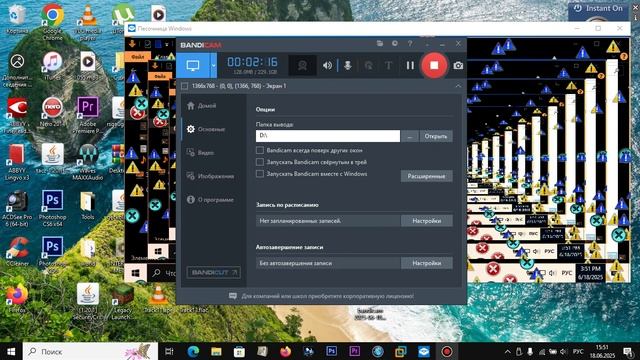
Task: Open the iTunes desktop shortcut
Action: (52, 67)
